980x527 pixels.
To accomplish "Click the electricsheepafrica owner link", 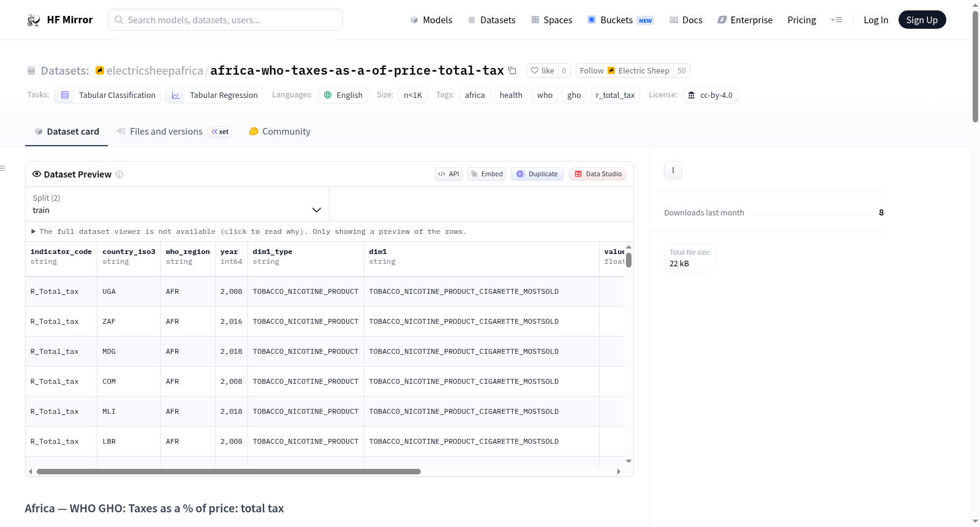I will pyautogui.click(x=154, y=71).
